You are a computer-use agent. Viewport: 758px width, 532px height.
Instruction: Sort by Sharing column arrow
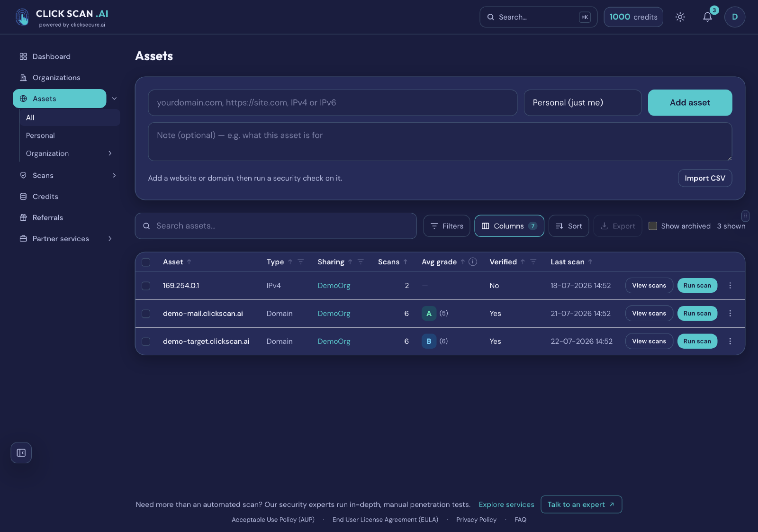(350, 262)
